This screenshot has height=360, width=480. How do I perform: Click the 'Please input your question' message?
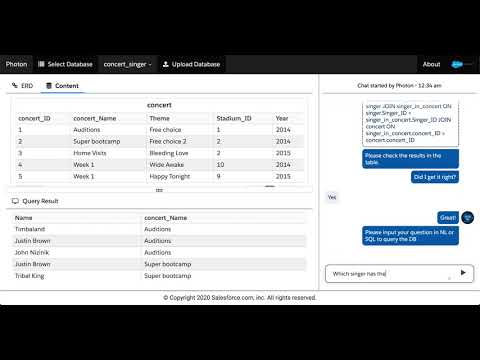[410, 236]
